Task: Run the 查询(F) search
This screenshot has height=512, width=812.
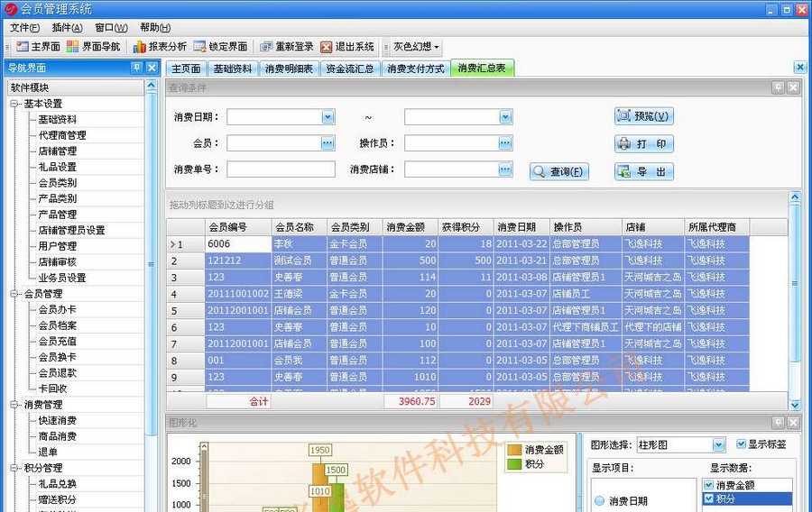Action: pyautogui.click(x=559, y=171)
